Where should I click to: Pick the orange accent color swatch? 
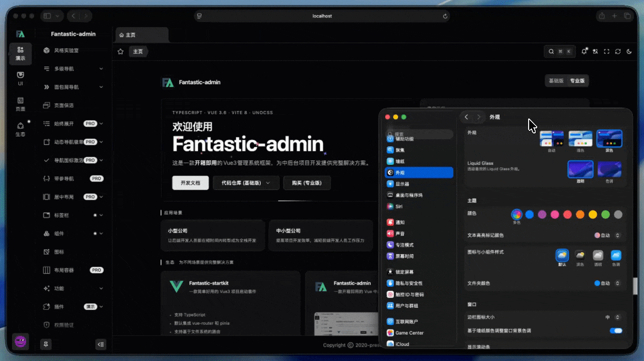point(580,215)
